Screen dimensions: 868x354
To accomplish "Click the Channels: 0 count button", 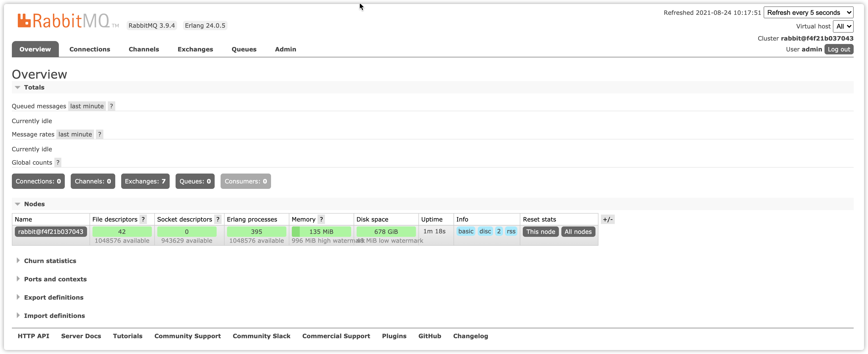I will tap(93, 181).
